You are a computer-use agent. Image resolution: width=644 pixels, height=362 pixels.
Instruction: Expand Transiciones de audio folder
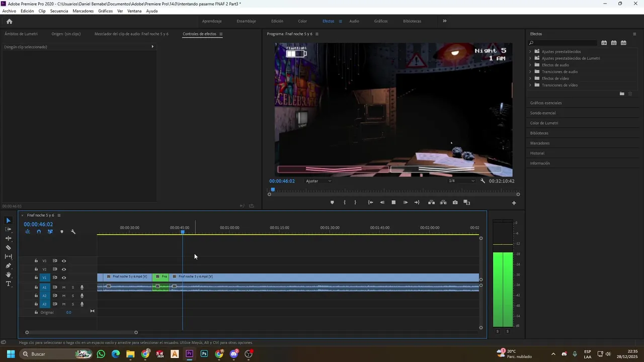click(530, 72)
